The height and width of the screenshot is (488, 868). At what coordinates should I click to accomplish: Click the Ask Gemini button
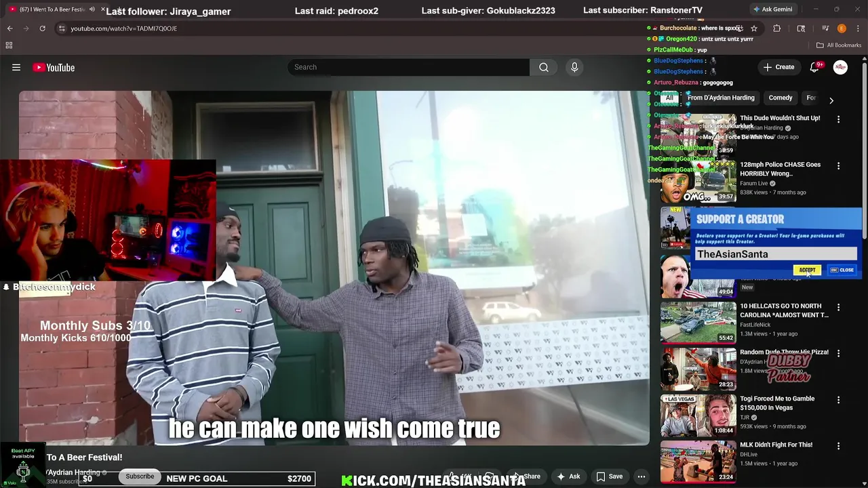coord(772,9)
